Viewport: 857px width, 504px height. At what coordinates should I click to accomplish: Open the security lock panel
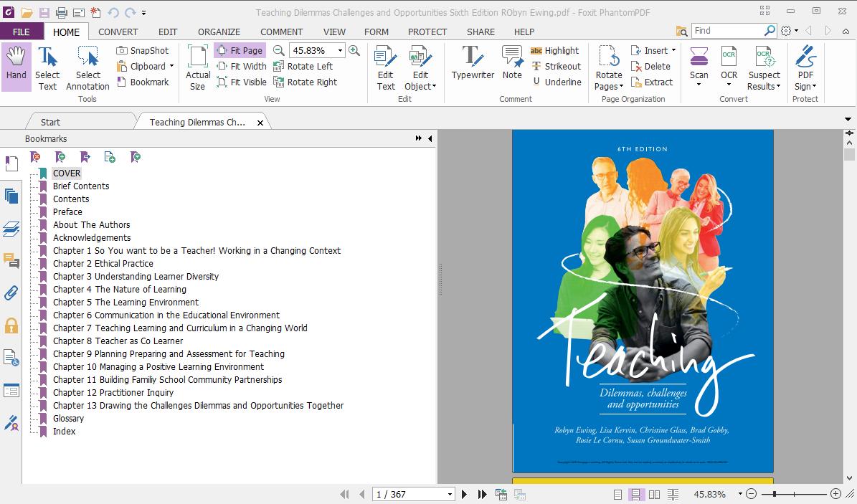pyautogui.click(x=11, y=325)
